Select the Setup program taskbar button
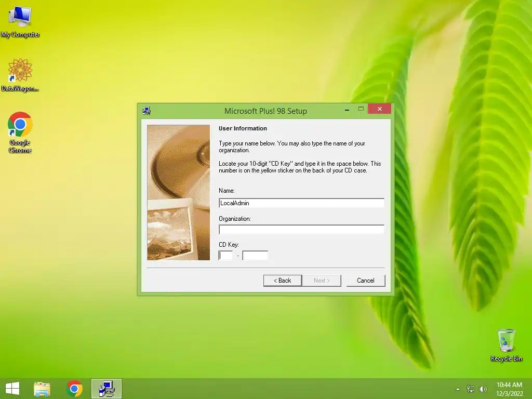This screenshot has width=532, height=399. point(107,389)
